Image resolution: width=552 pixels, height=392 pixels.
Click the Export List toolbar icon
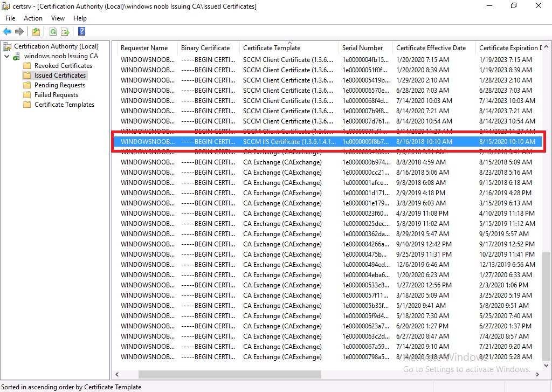65,31
